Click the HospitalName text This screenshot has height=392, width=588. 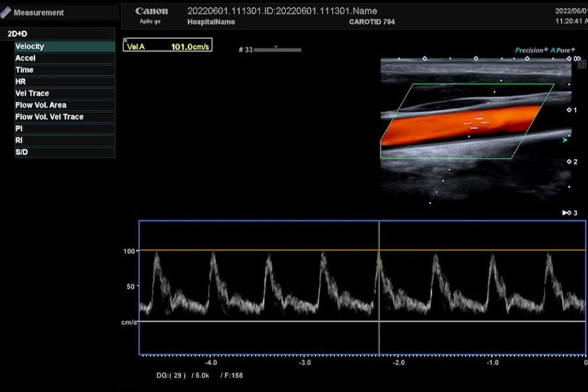pyautogui.click(x=211, y=22)
